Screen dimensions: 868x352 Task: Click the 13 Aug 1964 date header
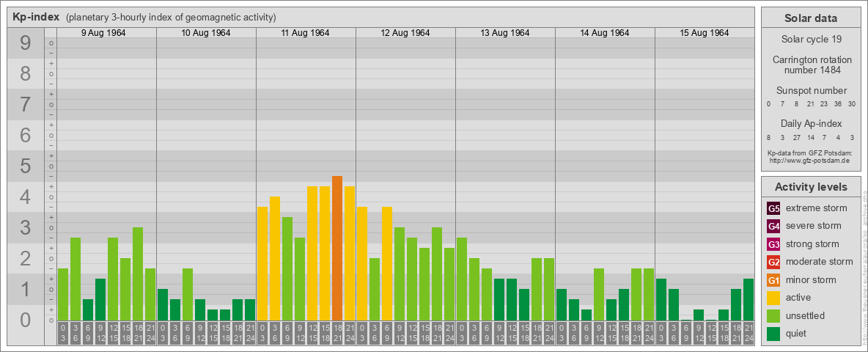pos(505,33)
